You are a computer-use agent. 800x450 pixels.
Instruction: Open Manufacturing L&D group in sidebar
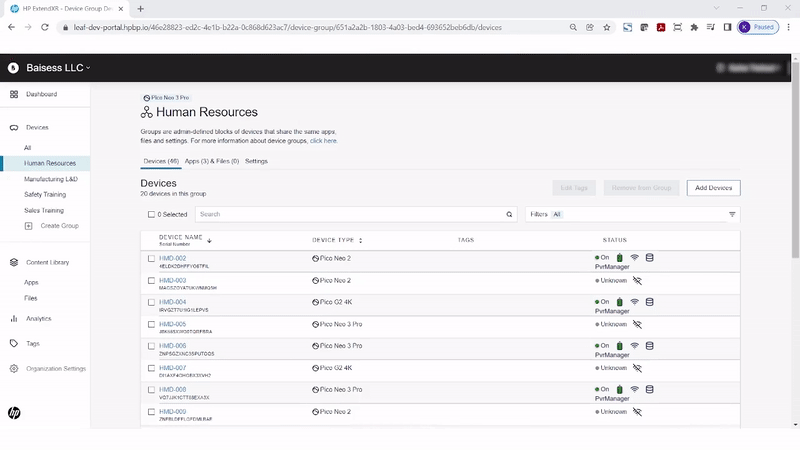point(51,179)
